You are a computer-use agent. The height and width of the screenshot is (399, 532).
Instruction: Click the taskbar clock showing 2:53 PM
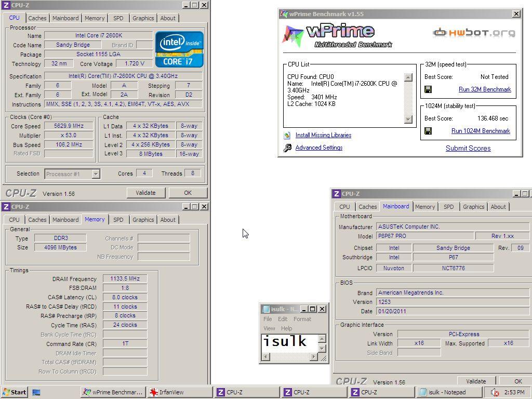point(514,393)
